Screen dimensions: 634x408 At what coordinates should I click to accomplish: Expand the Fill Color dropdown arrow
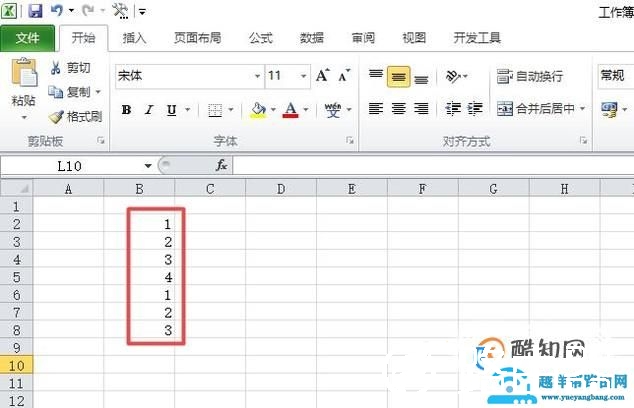(273, 110)
